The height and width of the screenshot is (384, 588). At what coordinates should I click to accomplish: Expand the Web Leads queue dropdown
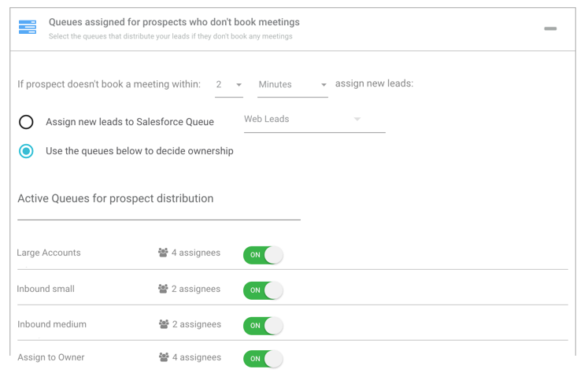(313, 120)
